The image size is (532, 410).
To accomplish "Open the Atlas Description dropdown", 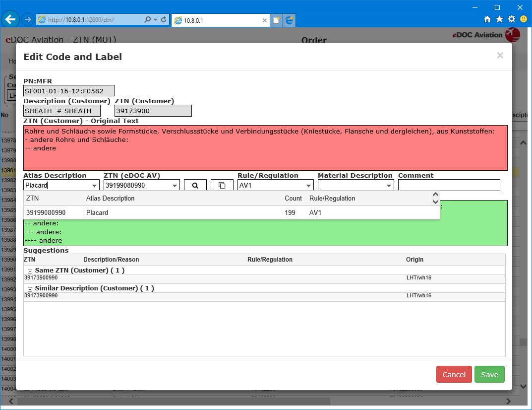I will point(95,186).
